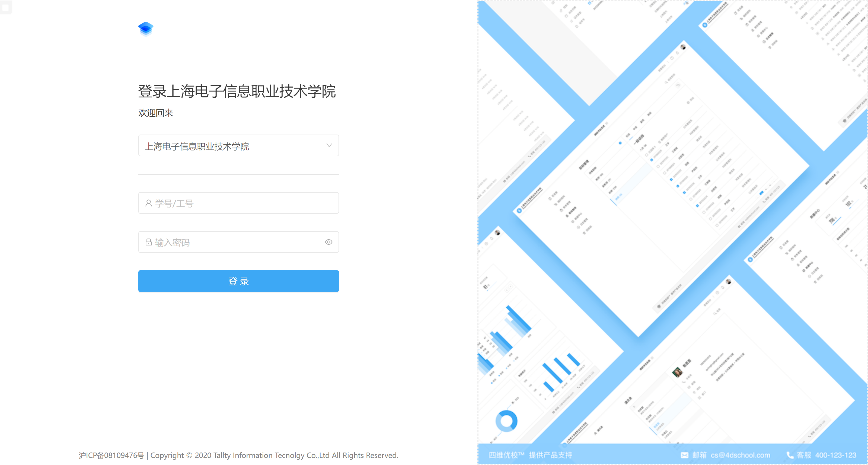This screenshot has width=868, height=465.
Task: Click the phone icon beside 客服
Action: (x=790, y=455)
